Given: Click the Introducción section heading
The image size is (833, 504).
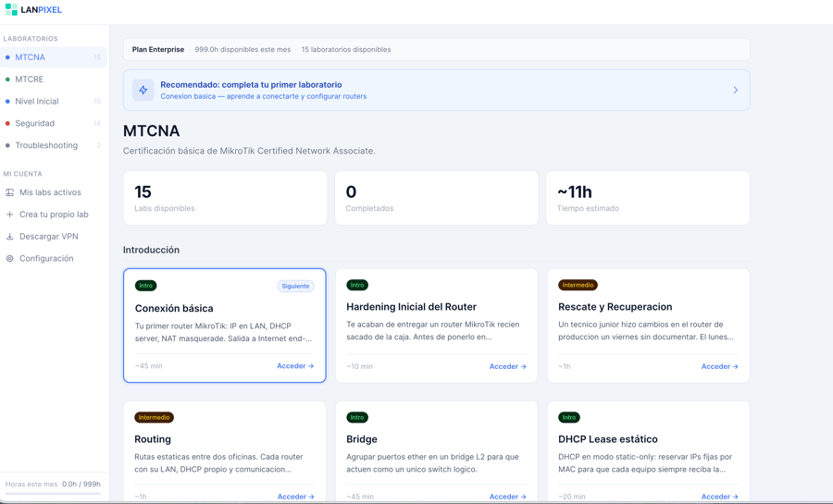Looking at the screenshot, I should pyautogui.click(x=151, y=250).
